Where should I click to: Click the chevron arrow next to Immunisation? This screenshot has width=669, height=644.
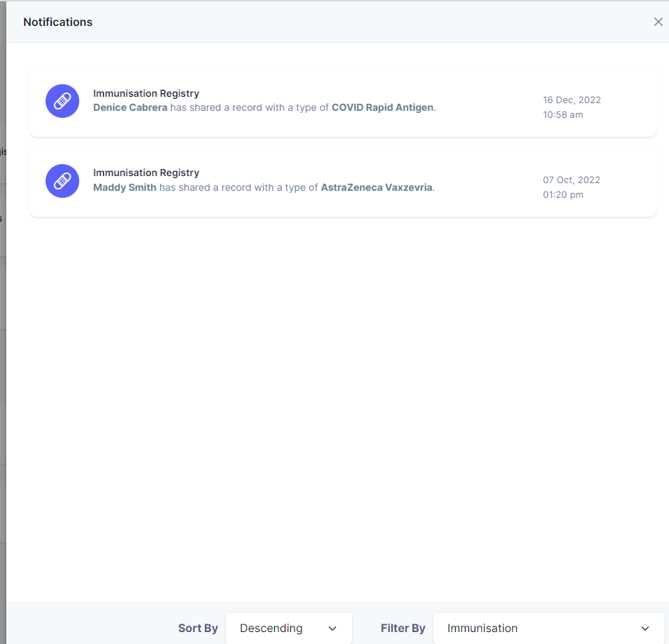pyautogui.click(x=644, y=628)
